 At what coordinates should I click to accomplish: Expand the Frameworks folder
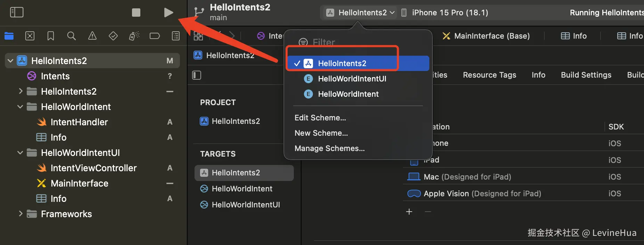pyautogui.click(x=20, y=214)
